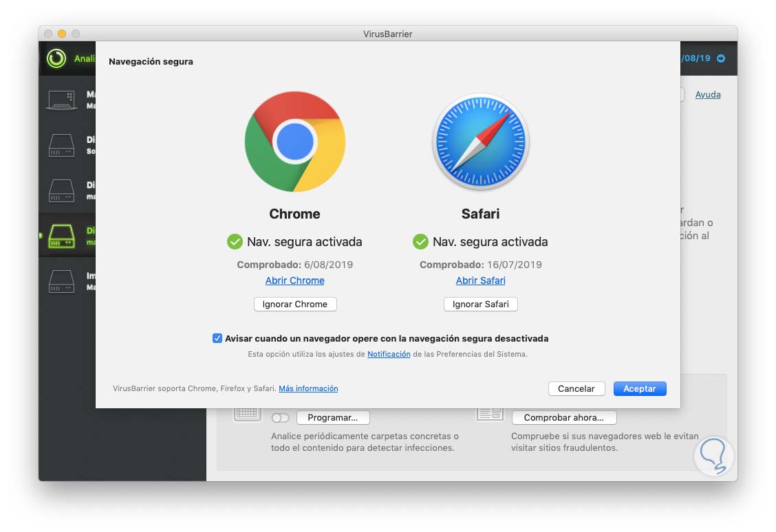Click the 'Comprobar ahora...' button

click(x=564, y=418)
